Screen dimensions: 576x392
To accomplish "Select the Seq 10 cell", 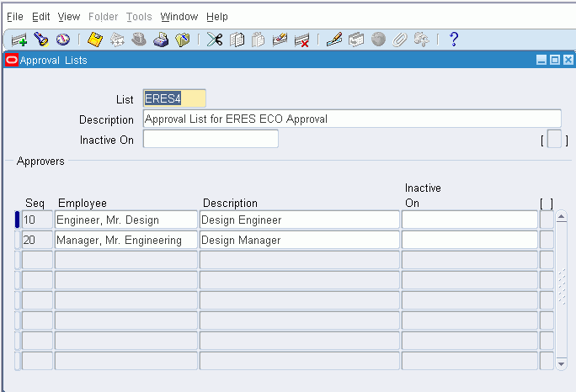I will click(x=37, y=220).
